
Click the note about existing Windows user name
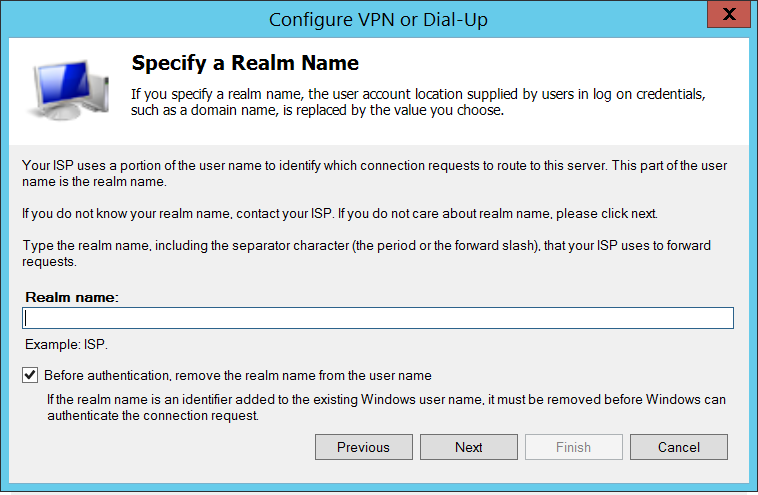click(x=386, y=408)
